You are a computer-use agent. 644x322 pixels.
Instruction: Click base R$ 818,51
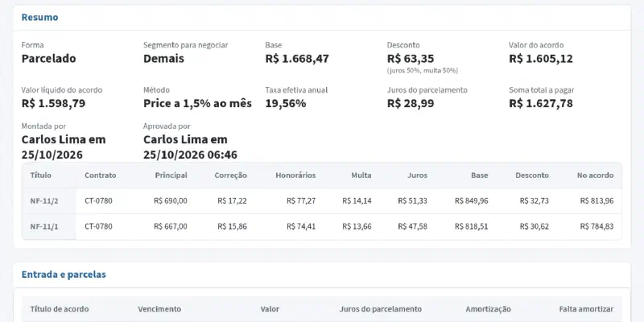point(472,227)
